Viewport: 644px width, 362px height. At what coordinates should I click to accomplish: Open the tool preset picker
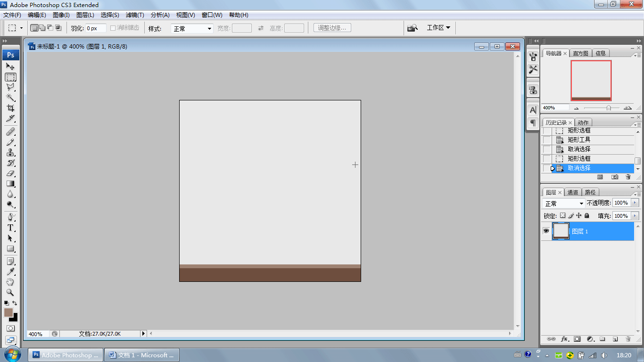(15, 28)
